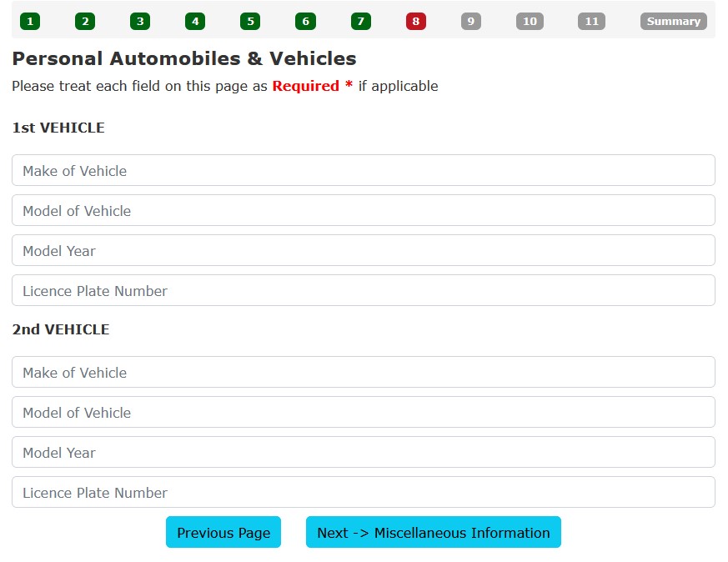The width and height of the screenshot is (728, 562).
Task: Focus 1st vehicle Make of Vehicle field
Action: click(364, 170)
